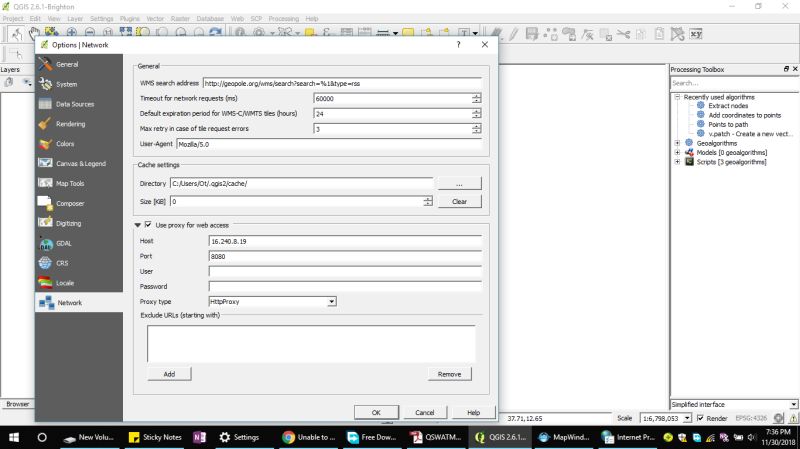Step the WMS-C/WMTS expiration hours spinner
The image size is (800, 449).
click(476, 114)
